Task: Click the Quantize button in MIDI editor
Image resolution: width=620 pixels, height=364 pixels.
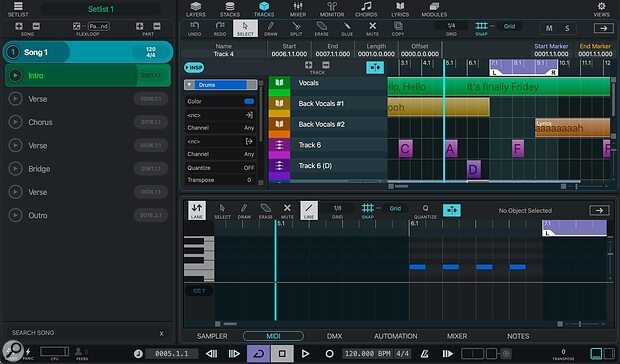Action: (x=425, y=211)
